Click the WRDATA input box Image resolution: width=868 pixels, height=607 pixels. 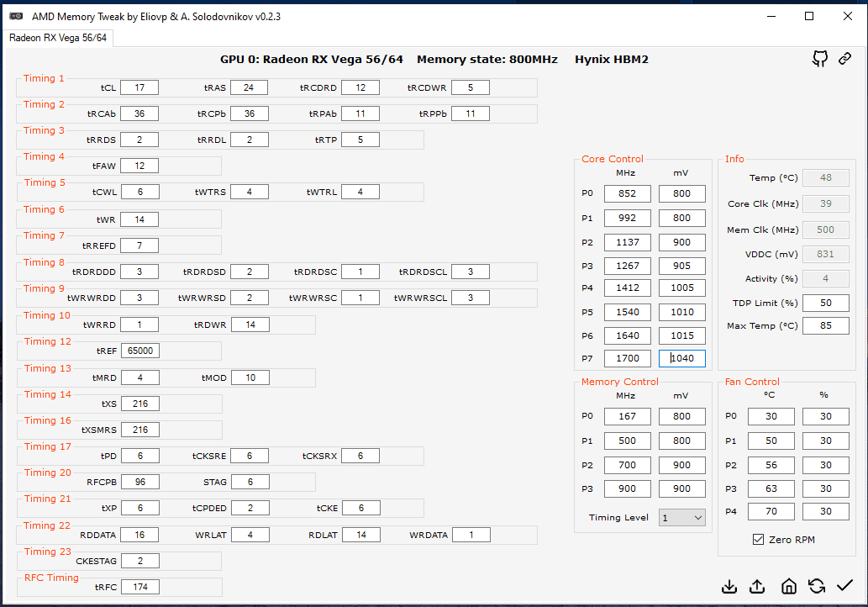[x=471, y=535]
